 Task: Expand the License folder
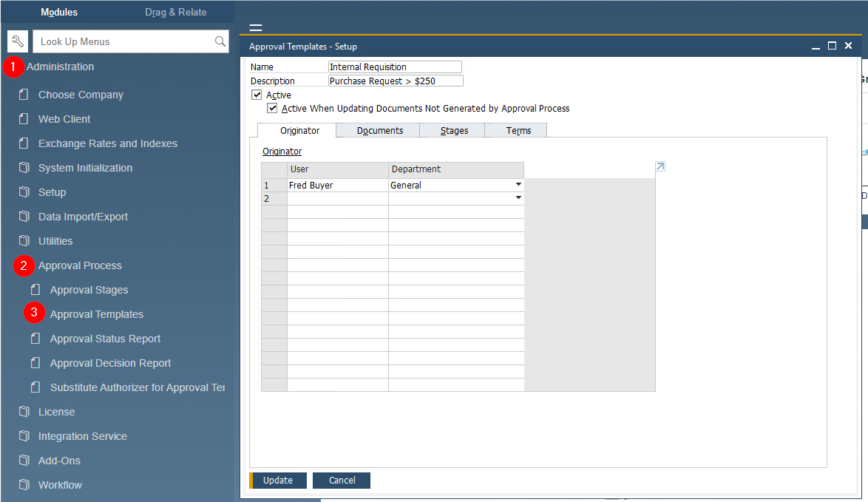pyautogui.click(x=56, y=412)
